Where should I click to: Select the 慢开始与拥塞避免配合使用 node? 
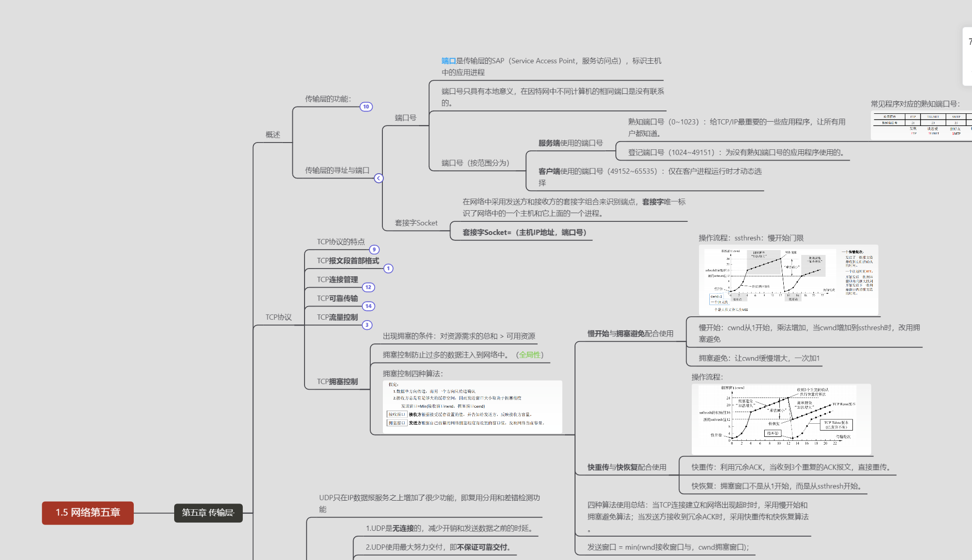pyautogui.click(x=630, y=333)
